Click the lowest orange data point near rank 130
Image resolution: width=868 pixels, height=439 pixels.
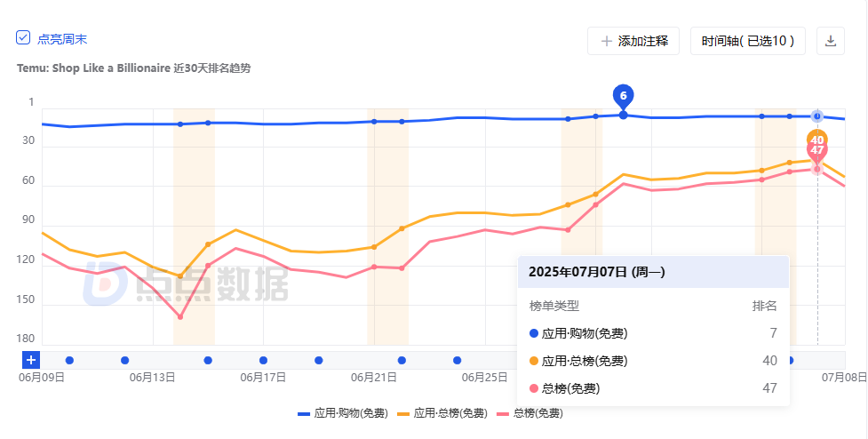tap(180, 275)
